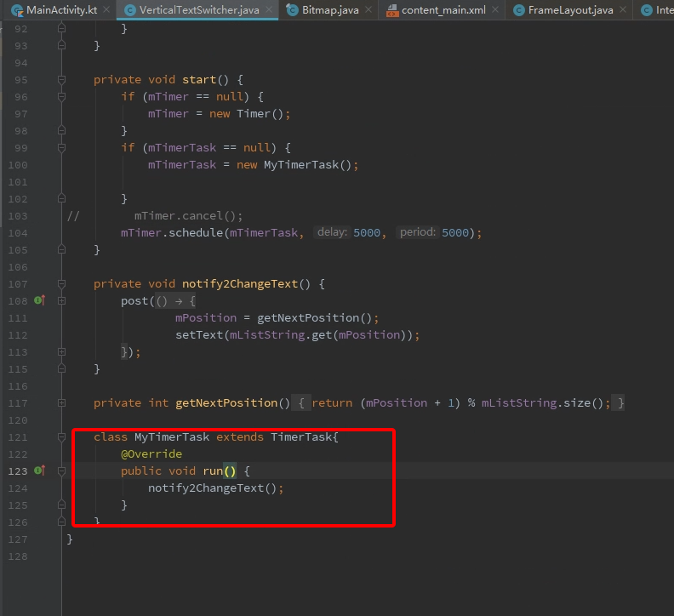This screenshot has width=674, height=616.
Task: Click the fold end marker on line 92
Action: 61,28
